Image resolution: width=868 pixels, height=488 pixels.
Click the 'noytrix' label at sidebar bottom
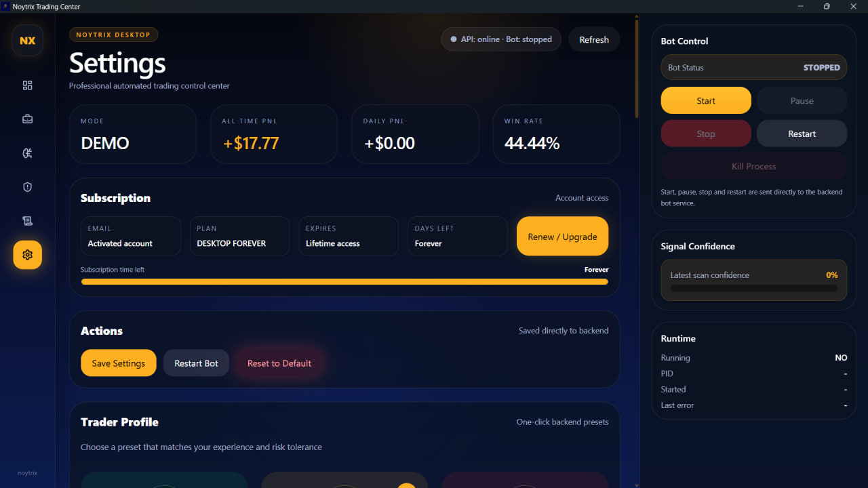(27, 472)
